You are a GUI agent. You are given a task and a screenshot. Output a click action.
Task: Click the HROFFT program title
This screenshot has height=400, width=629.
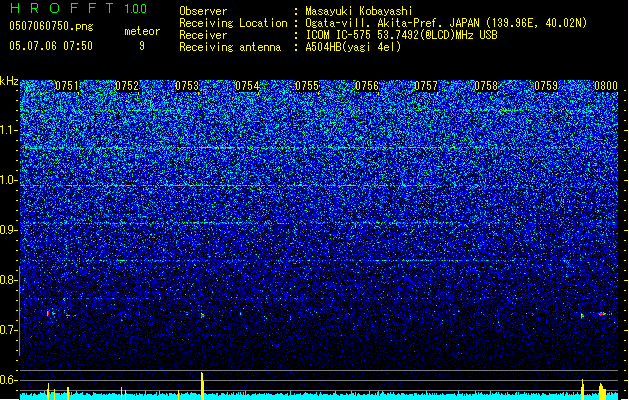(63, 8)
